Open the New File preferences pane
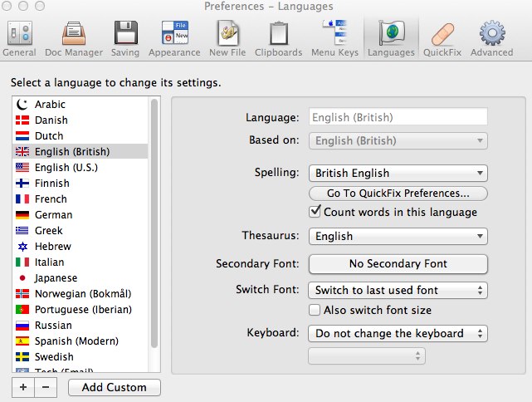 click(227, 38)
